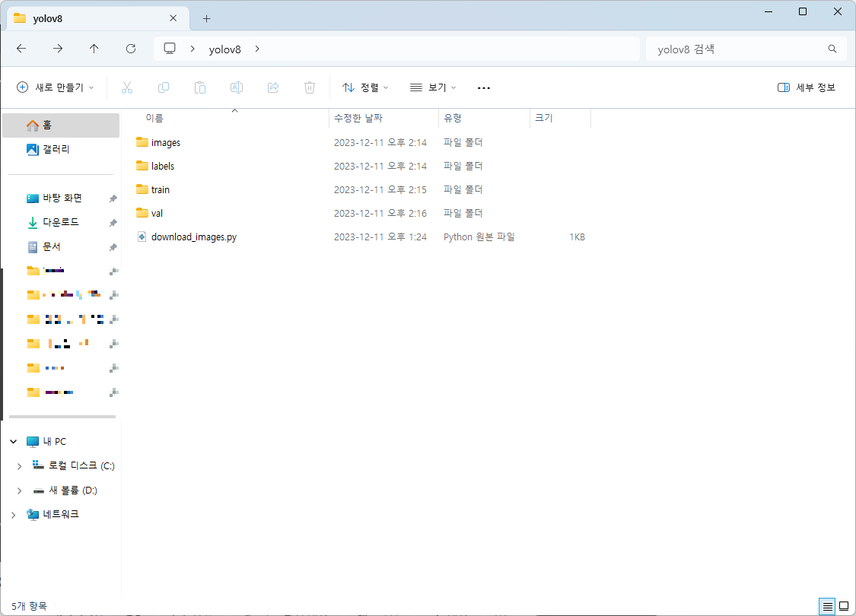The width and height of the screenshot is (856, 616).
Task: Click the Python 원본 파일 type cell
Action: pyautogui.click(x=479, y=237)
